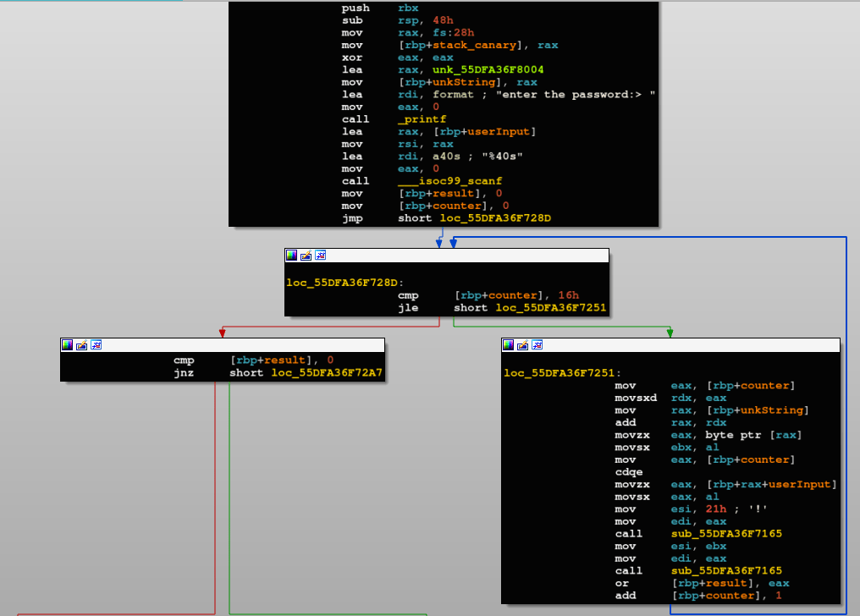Click pencil edit icon on loc_55DFA36F7251 block
The image size is (860, 616).
tap(523, 344)
